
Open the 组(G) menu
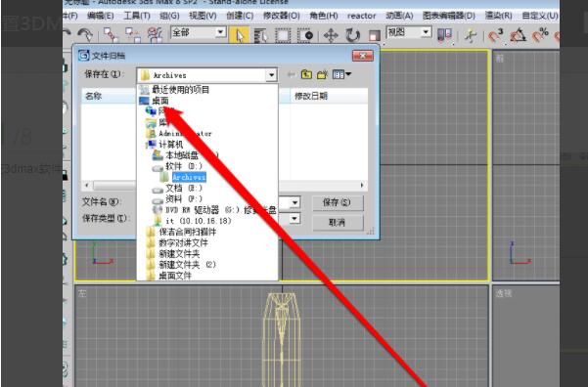[x=169, y=16]
